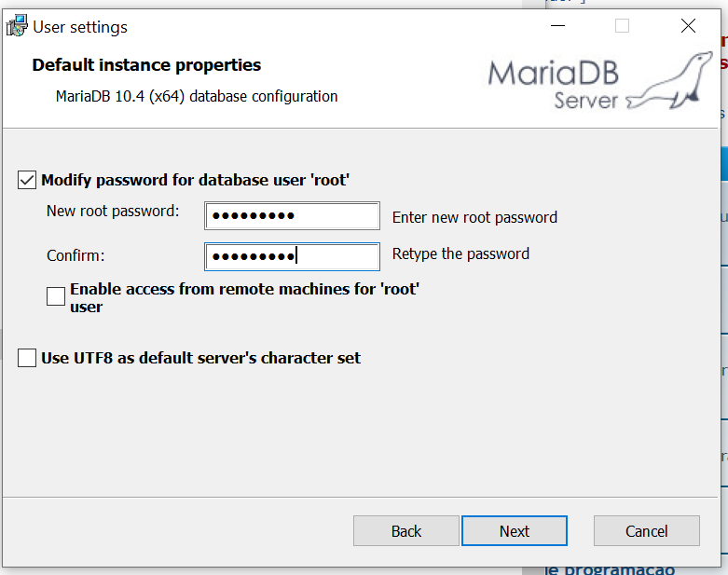Minimize the User settings window
The width and height of the screenshot is (728, 575).
556,26
